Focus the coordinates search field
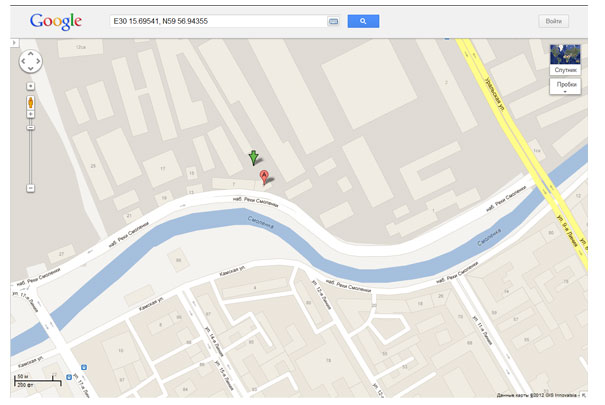This screenshot has height=405, width=605. pos(218,21)
